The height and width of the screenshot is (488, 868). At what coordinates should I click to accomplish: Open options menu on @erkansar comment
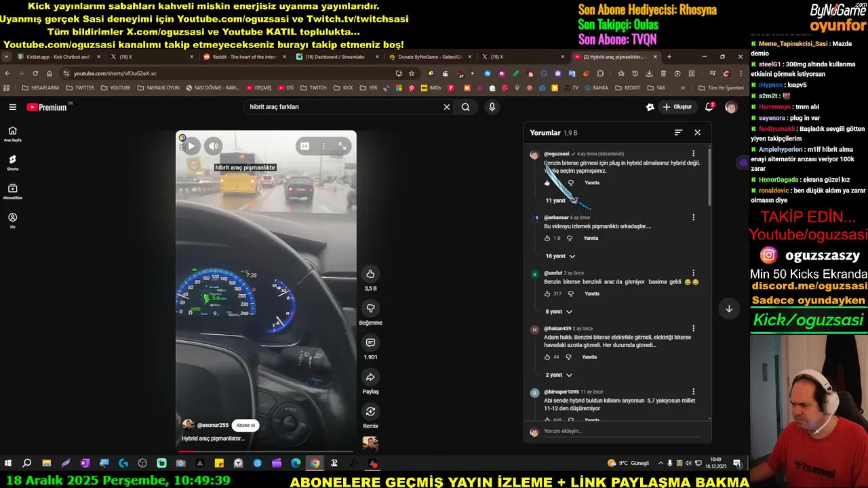693,218
